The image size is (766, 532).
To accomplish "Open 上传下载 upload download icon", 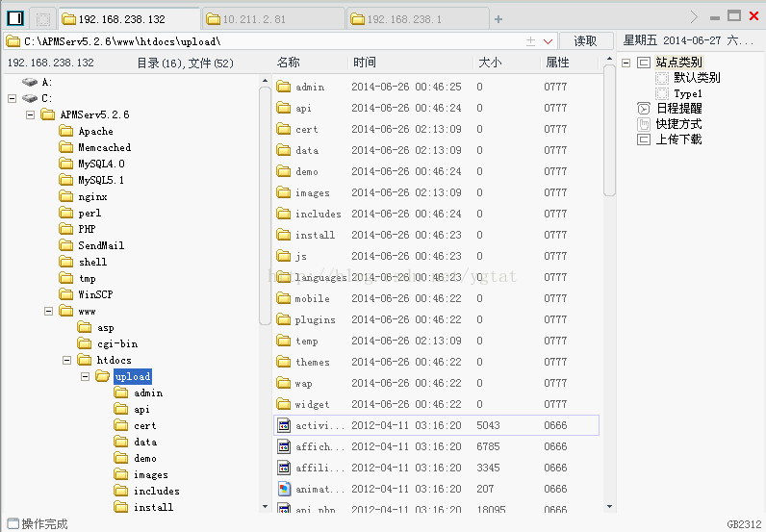I will pos(644,139).
